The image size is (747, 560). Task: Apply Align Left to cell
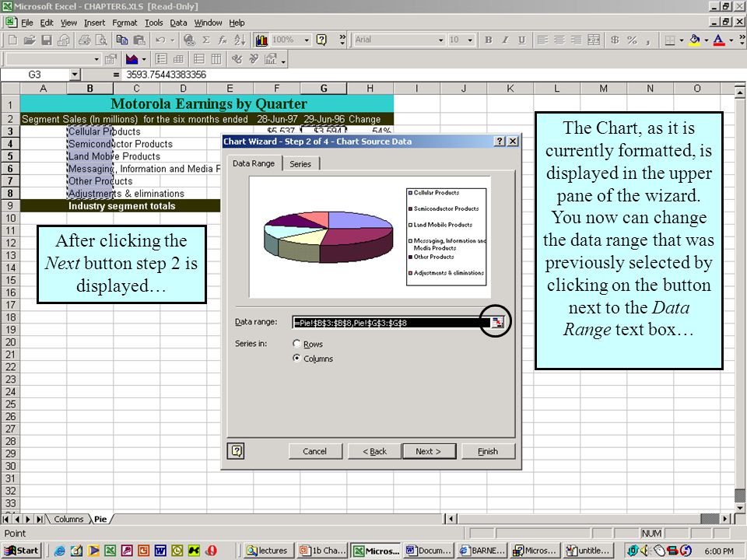(542, 40)
